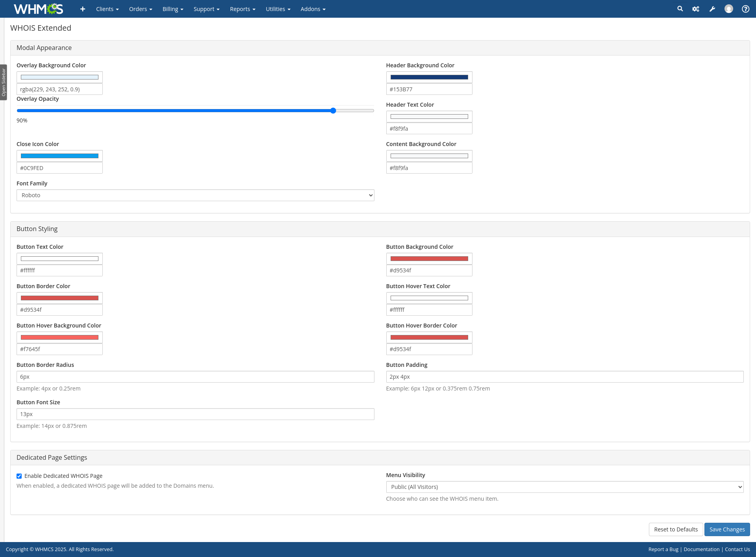Click the plus quick-add icon

pos(83,9)
